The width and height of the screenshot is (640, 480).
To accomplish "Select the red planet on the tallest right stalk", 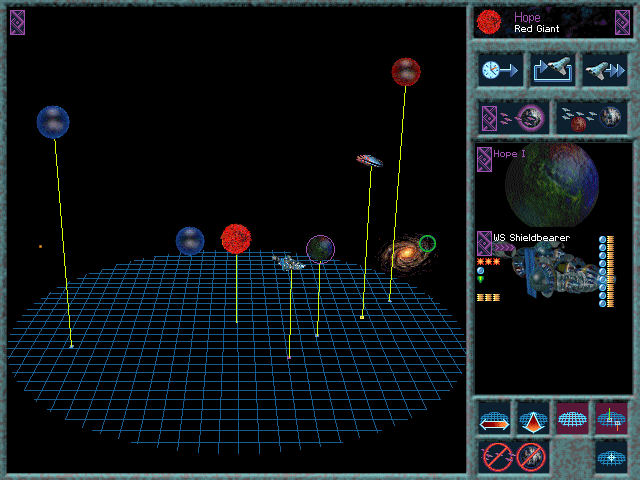I will tap(406, 72).
